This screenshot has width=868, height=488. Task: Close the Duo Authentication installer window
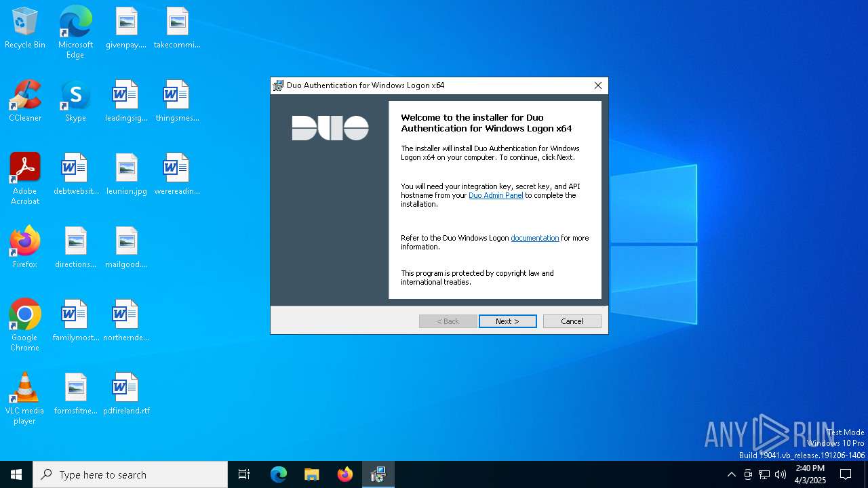(x=597, y=85)
